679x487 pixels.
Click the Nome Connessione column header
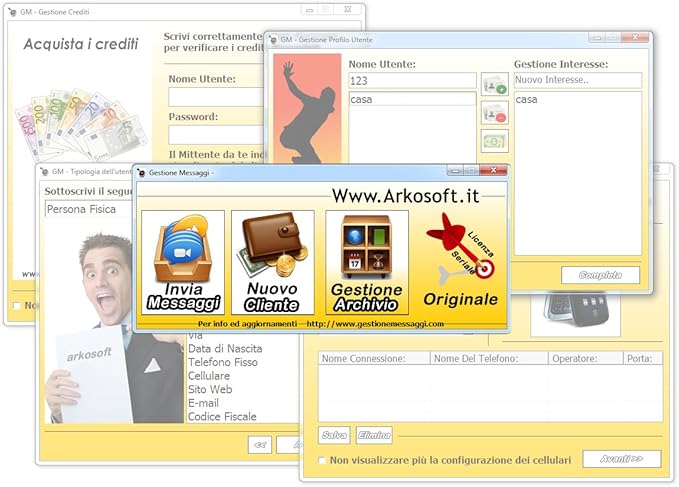375,358
